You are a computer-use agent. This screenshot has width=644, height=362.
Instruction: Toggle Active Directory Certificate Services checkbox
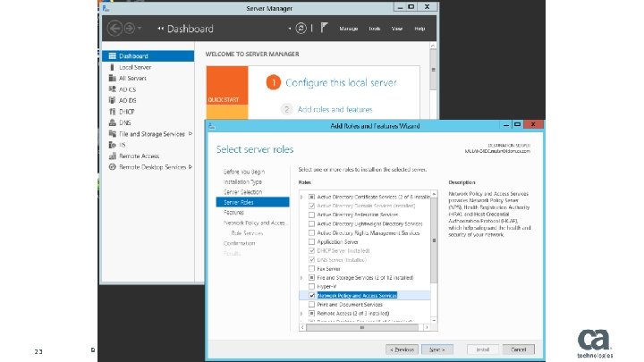(x=312, y=197)
